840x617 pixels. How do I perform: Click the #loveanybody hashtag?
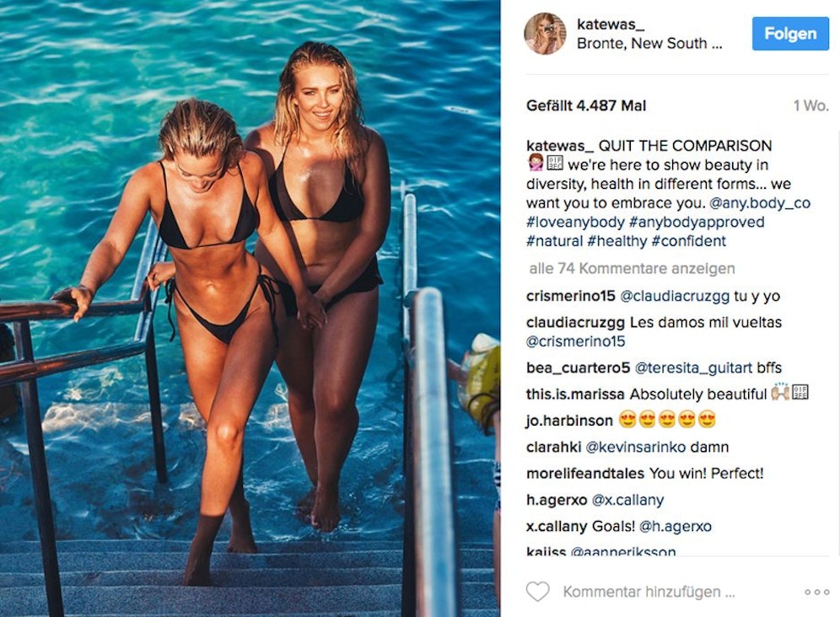pyautogui.click(x=575, y=222)
